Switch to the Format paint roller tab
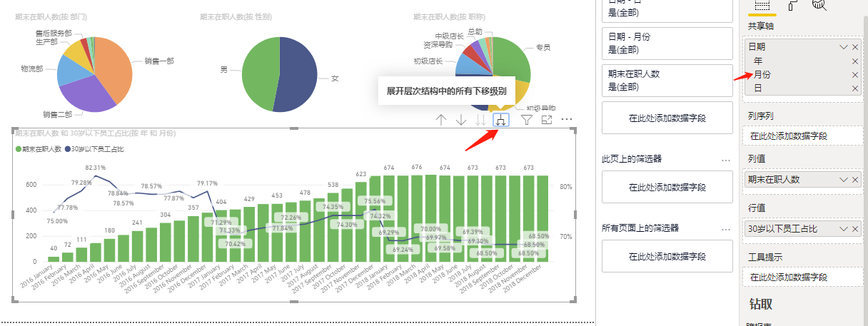The width and height of the screenshot is (868, 326). pos(792,6)
